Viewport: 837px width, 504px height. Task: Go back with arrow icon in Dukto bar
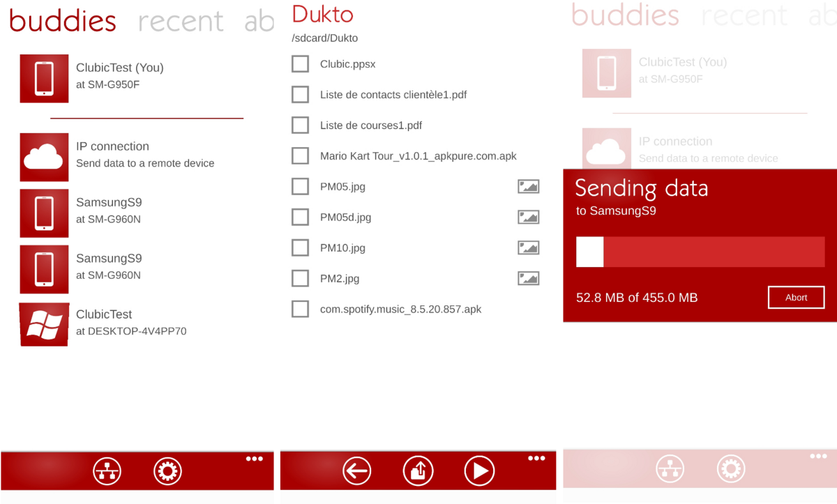pos(357,471)
